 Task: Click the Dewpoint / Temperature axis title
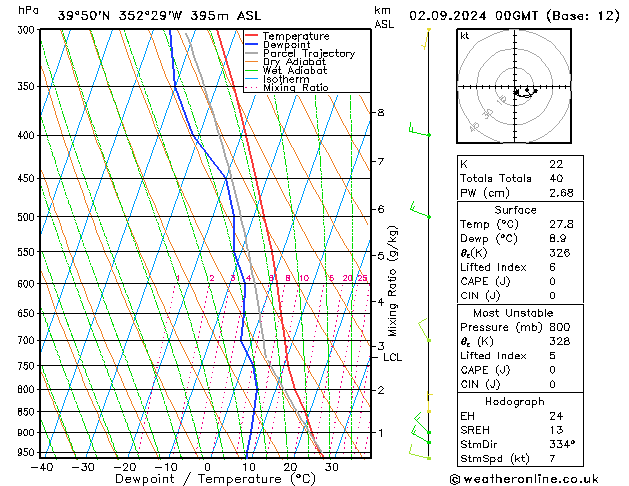pos(215,479)
